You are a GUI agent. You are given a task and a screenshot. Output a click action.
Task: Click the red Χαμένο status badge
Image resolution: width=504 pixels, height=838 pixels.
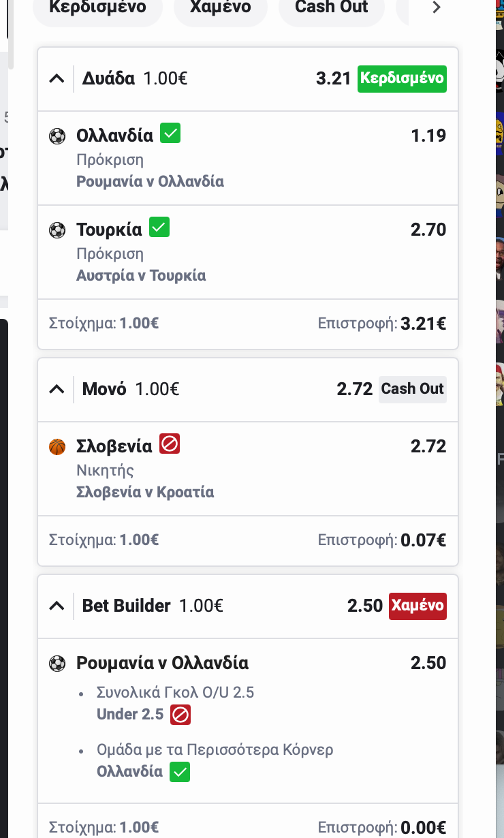click(418, 606)
